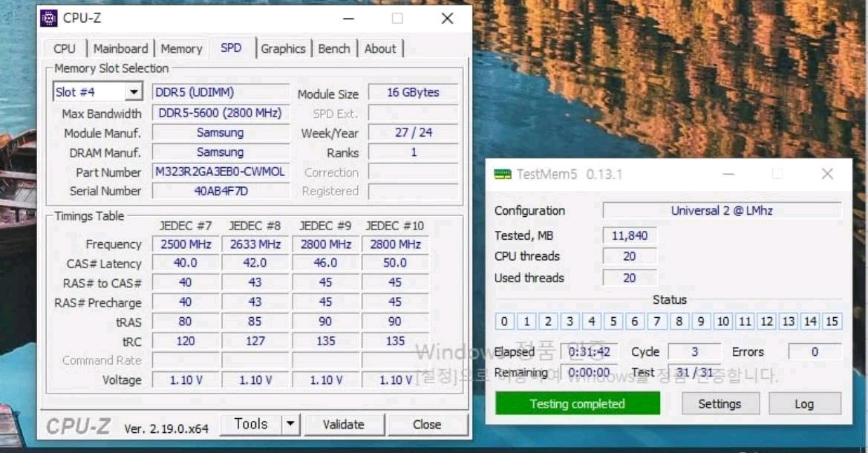Open the Log in TestMem5
The height and width of the screenshot is (453, 868).
tap(804, 404)
